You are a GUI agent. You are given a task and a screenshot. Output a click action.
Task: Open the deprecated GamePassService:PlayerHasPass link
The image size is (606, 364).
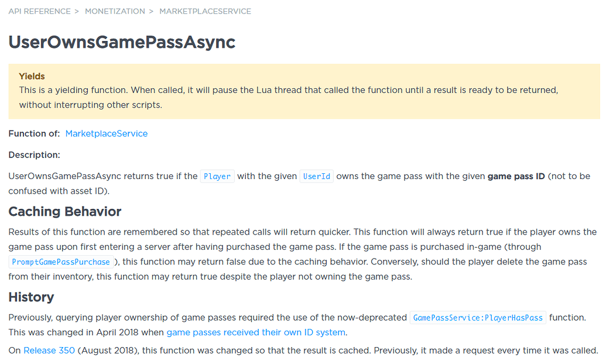[x=478, y=317]
